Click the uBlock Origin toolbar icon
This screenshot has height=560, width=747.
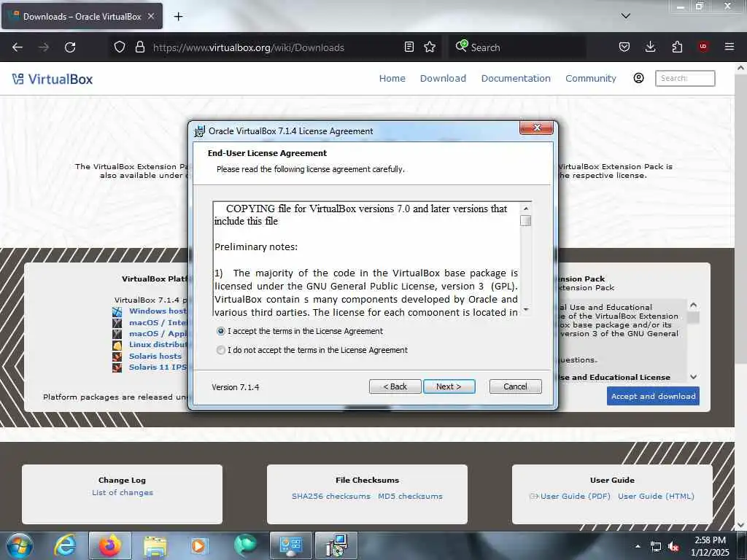(703, 47)
